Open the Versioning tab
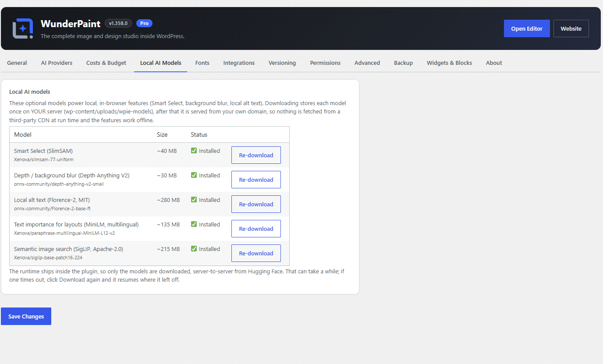The width and height of the screenshot is (603, 364). coord(282,63)
